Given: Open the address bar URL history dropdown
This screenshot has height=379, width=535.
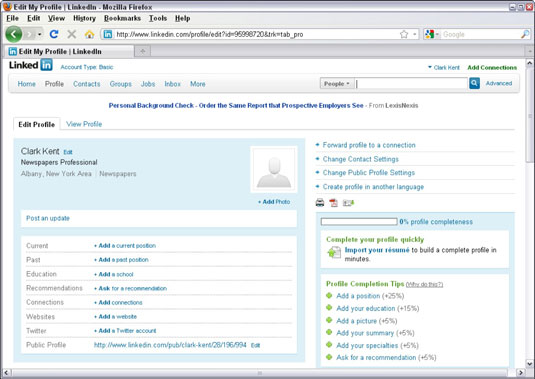Looking at the screenshot, I should click(415, 34).
